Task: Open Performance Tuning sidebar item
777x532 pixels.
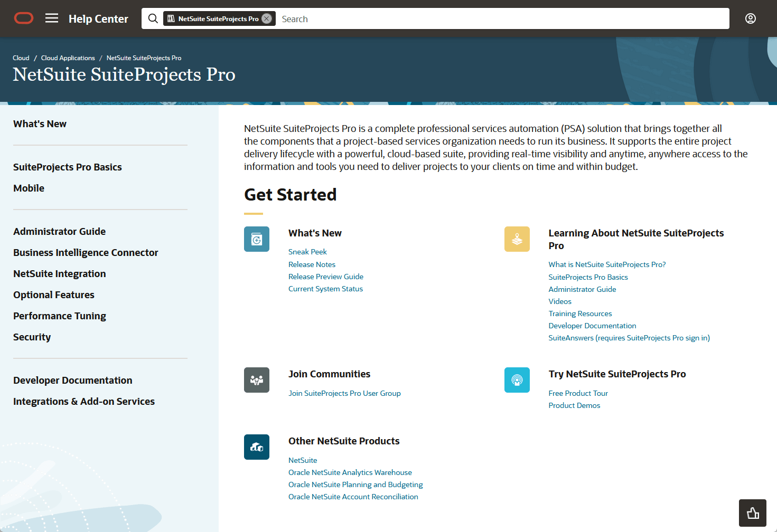Action: [60, 316]
